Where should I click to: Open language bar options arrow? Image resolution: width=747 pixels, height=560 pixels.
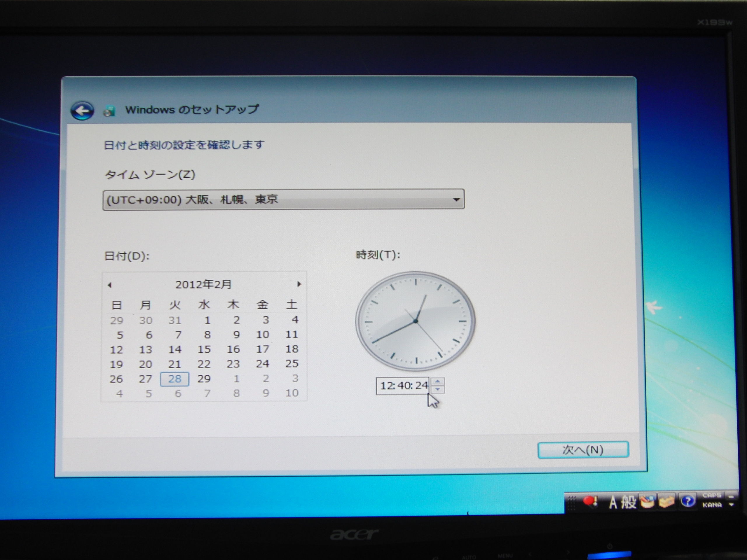pos(732,505)
